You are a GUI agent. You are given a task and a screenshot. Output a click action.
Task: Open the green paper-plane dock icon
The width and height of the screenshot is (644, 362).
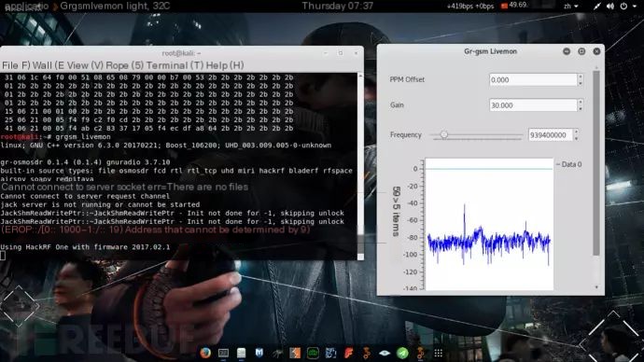coord(402,353)
